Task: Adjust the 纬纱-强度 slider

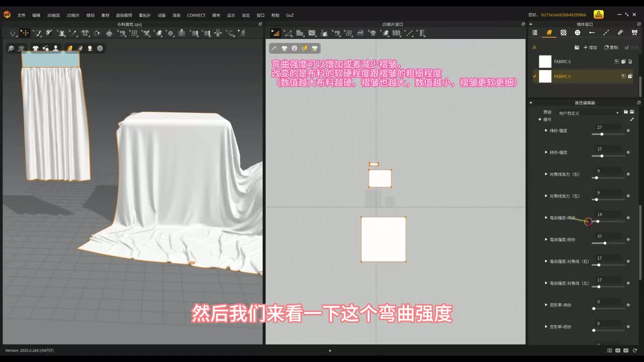Action: click(608, 134)
